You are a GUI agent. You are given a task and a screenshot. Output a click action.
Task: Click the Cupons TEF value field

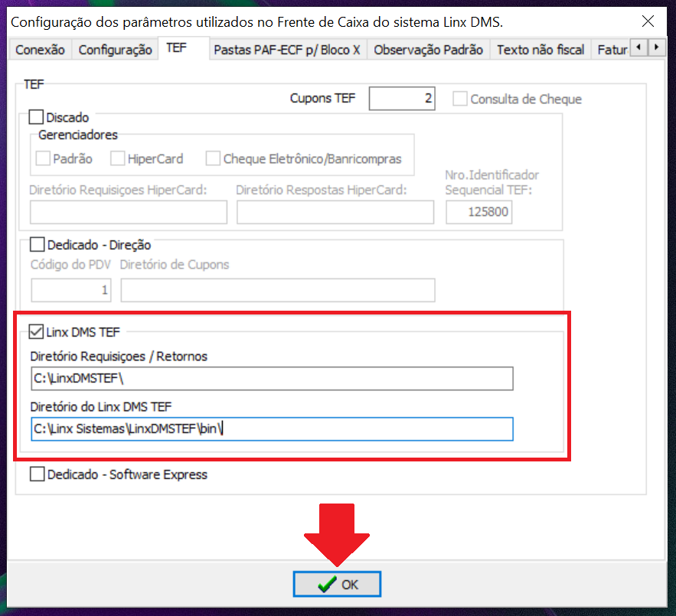(x=402, y=98)
